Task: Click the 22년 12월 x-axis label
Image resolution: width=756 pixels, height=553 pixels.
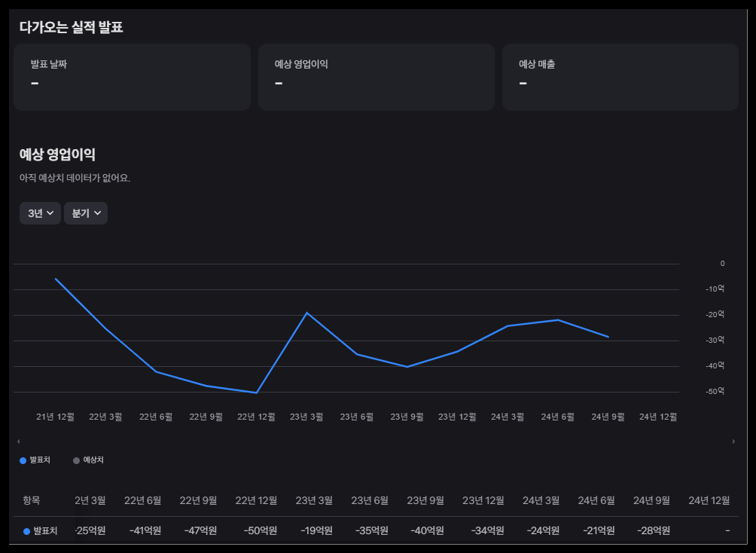Action: (x=256, y=417)
